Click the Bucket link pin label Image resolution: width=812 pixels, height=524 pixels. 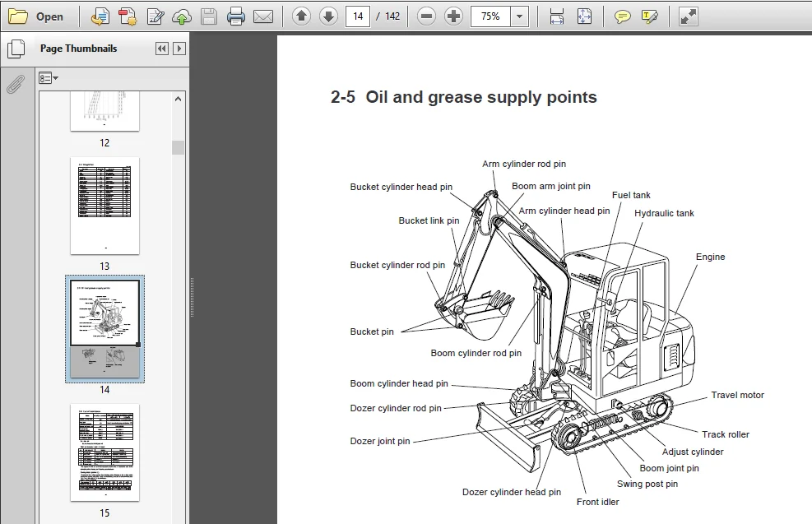429,220
